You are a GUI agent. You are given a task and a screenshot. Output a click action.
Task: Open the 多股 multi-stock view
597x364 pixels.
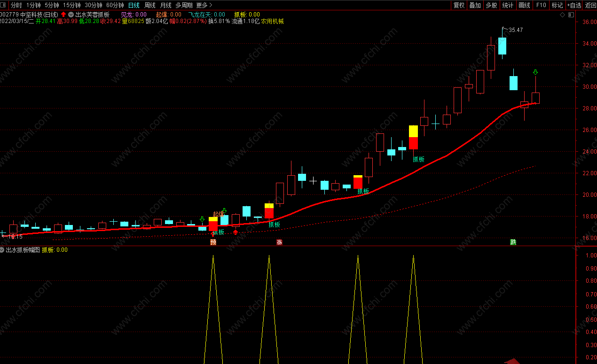click(x=491, y=5)
